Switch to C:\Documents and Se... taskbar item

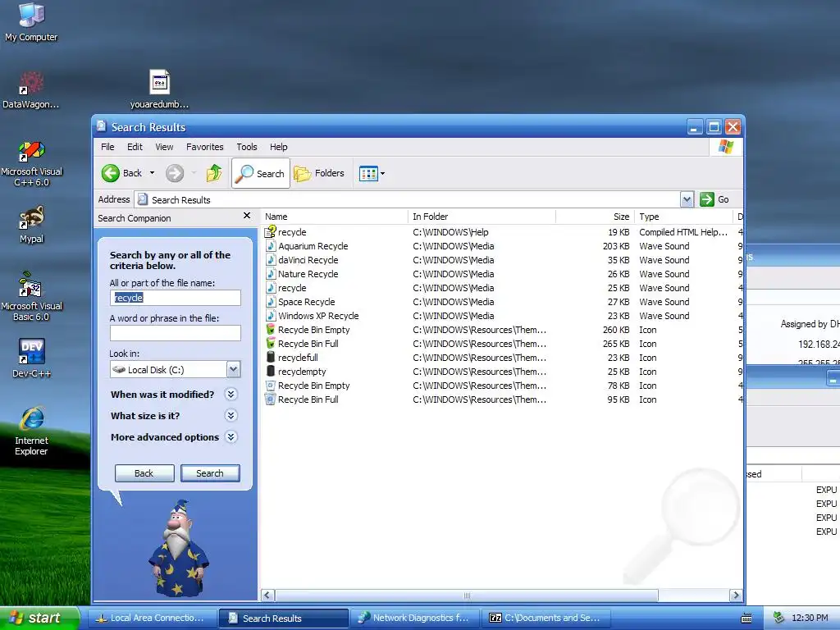545,618
